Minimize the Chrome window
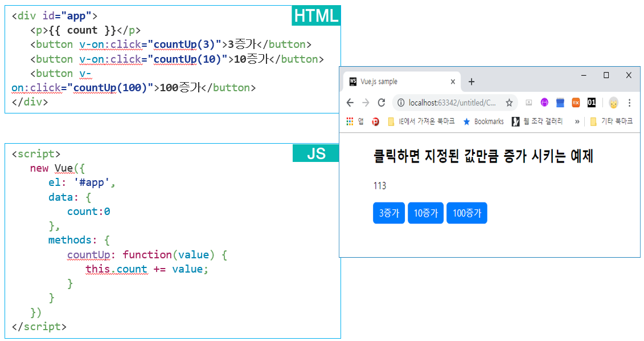 click(x=584, y=75)
